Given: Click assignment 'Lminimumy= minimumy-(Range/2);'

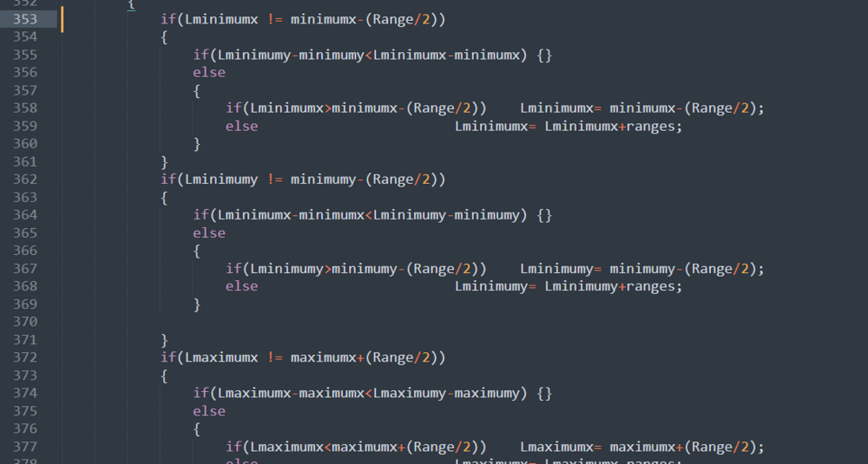Looking at the screenshot, I should [x=642, y=268].
